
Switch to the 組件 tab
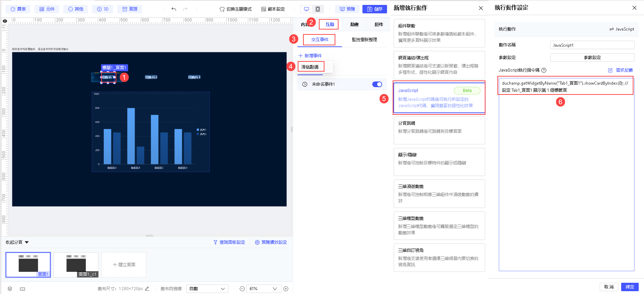[x=379, y=25]
